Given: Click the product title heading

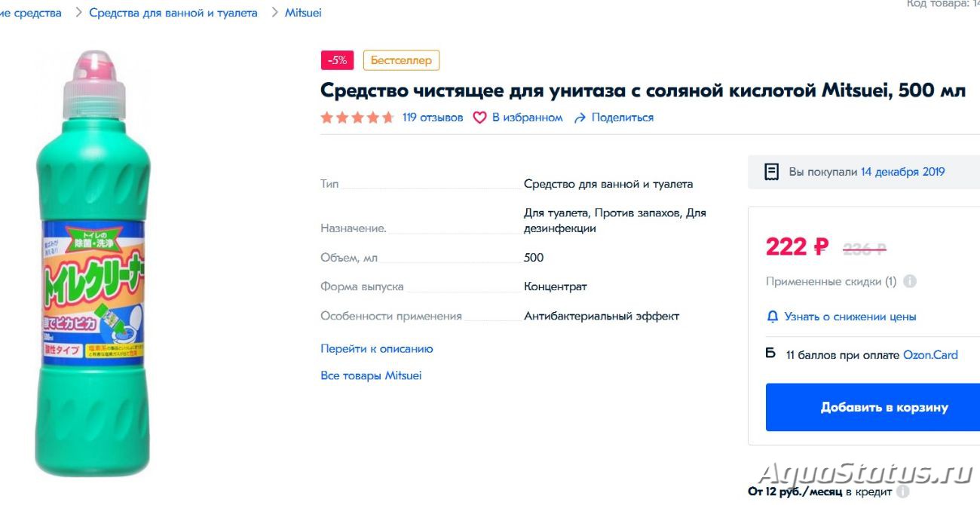Looking at the screenshot, I should coord(643,90).
